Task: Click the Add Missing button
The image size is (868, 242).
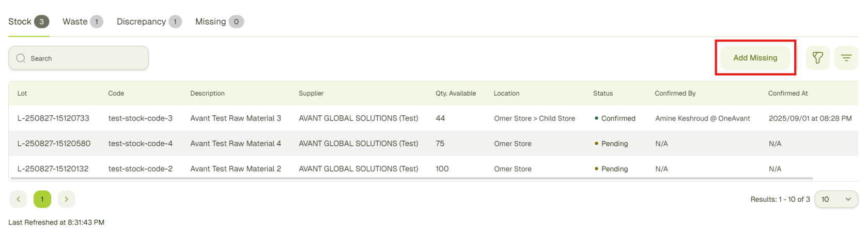Action: point(755,58)
